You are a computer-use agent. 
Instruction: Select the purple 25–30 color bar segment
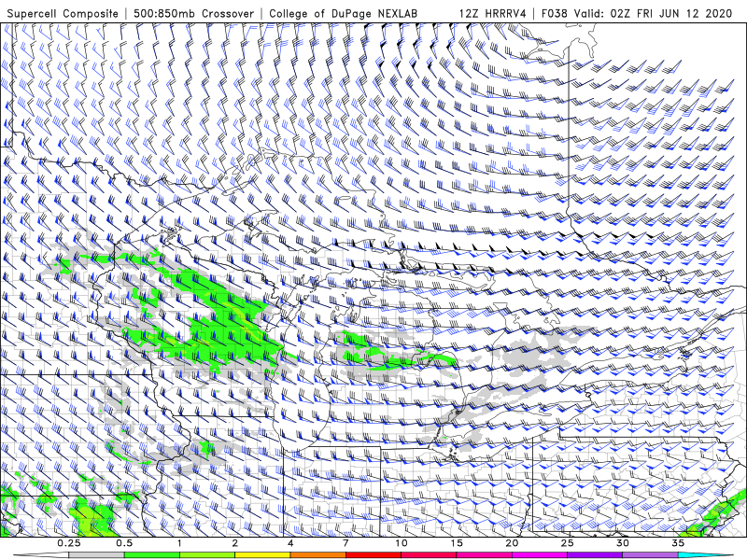click(x=595, y=555)
